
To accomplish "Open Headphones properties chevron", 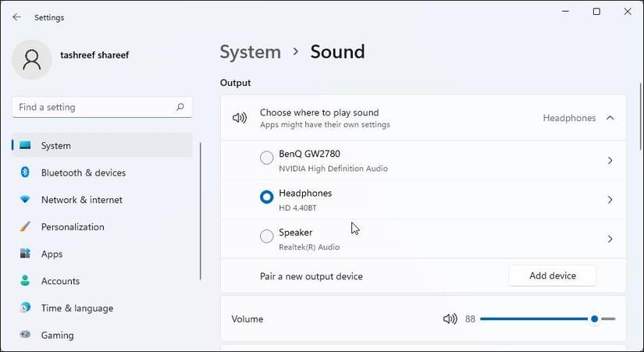I will (610, 200).
